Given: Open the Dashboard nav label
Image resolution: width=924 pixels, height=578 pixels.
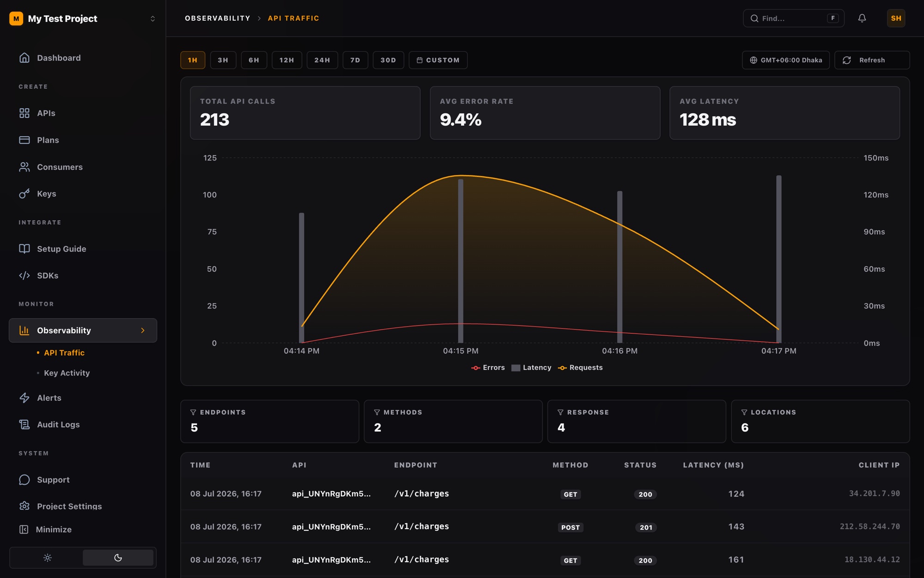Looking at the screenshot, I should [x=59, y=58].
